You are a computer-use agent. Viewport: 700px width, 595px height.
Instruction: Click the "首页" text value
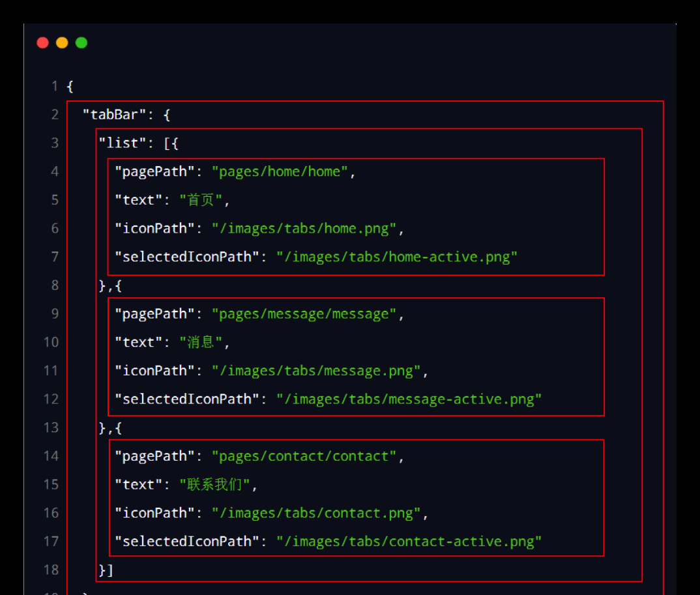tap(201, 200)
